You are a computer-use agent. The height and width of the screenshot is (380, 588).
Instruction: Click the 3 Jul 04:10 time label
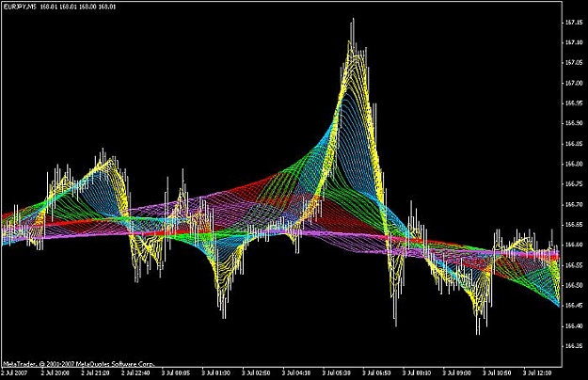point(296,373)
